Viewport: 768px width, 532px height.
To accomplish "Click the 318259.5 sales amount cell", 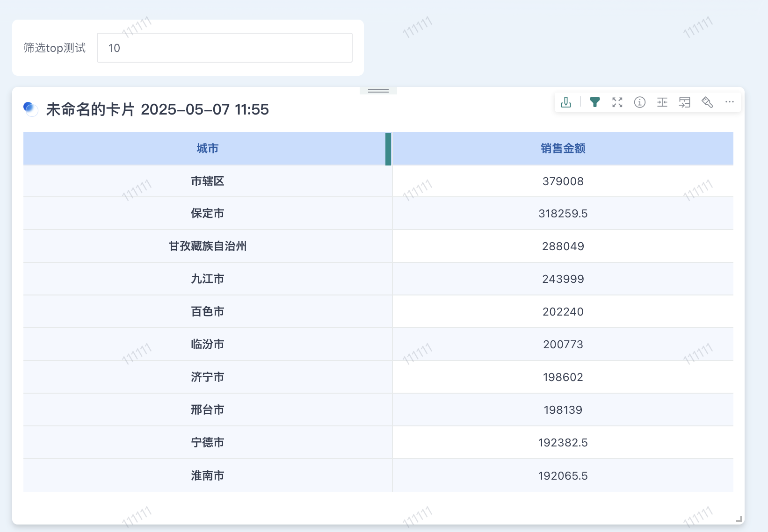I will point(563,214).
